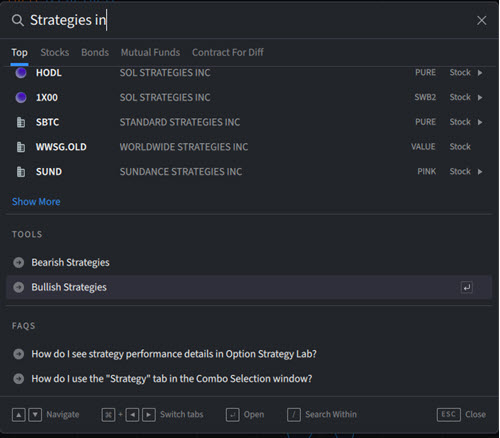500x438 pixels.
Task: Click the PINK exchange label
Action: 427,171
